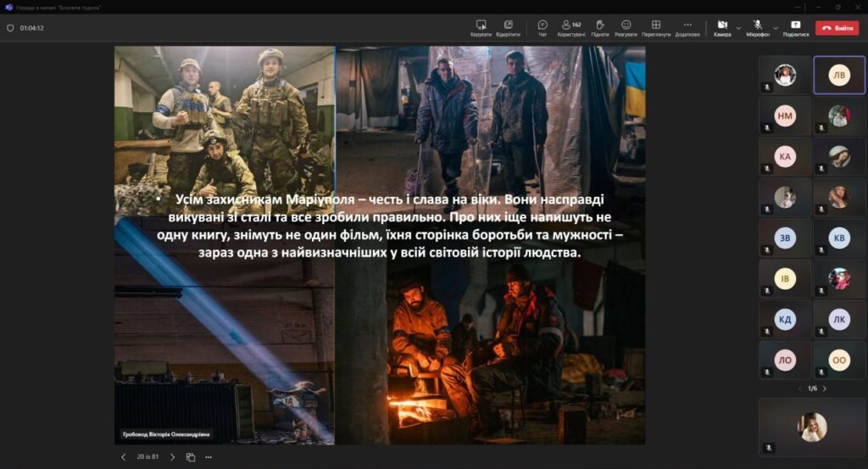Show the participants list with 162 people

point(570,27)
